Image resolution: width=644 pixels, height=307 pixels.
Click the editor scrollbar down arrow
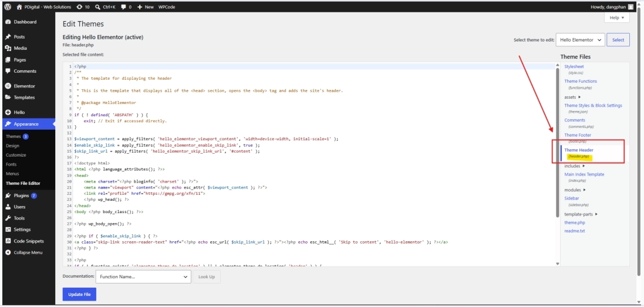click(557, 264)
